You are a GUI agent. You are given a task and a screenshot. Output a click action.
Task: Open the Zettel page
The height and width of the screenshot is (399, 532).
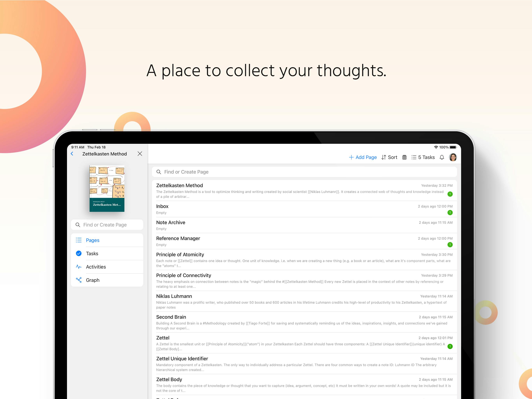304,343
